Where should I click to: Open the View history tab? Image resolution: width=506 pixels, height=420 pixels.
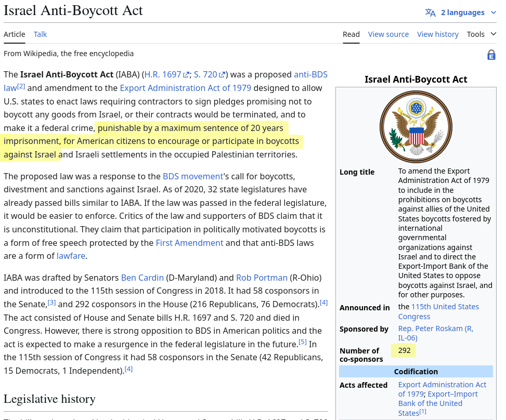click(x=437, y=34)
